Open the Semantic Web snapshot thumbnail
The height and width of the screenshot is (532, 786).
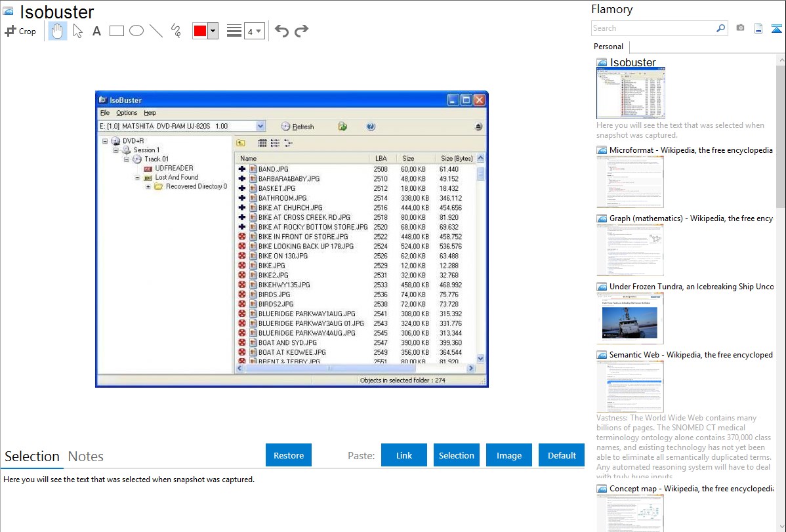click(630, 386)
